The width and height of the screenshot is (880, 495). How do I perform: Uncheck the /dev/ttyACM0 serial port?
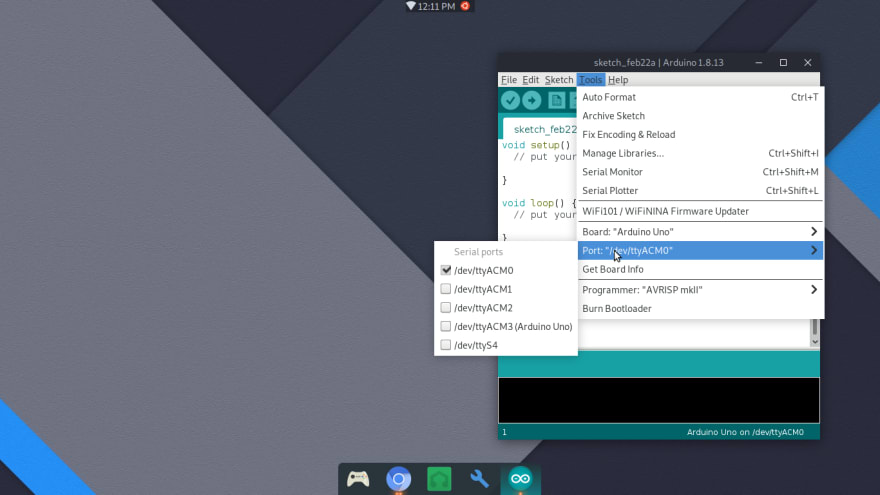[446, 271]
